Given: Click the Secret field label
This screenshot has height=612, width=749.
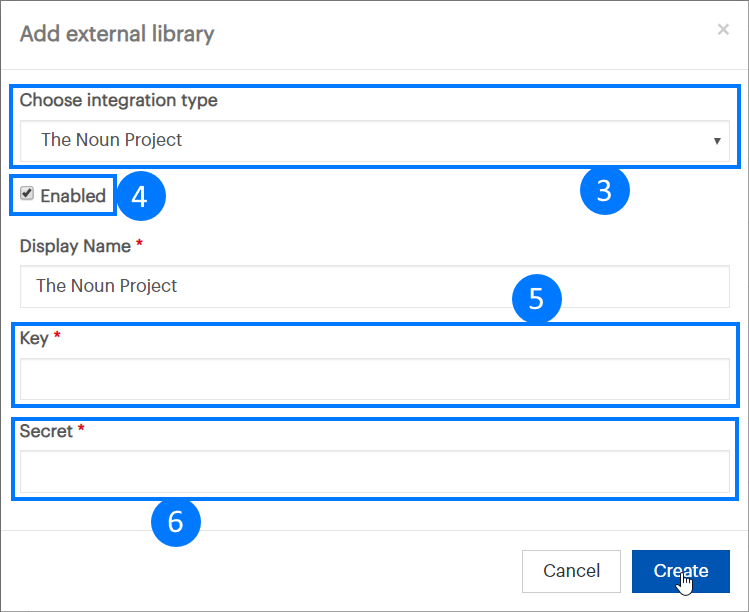Looking at the screenshot, I should tap(46, 431).
